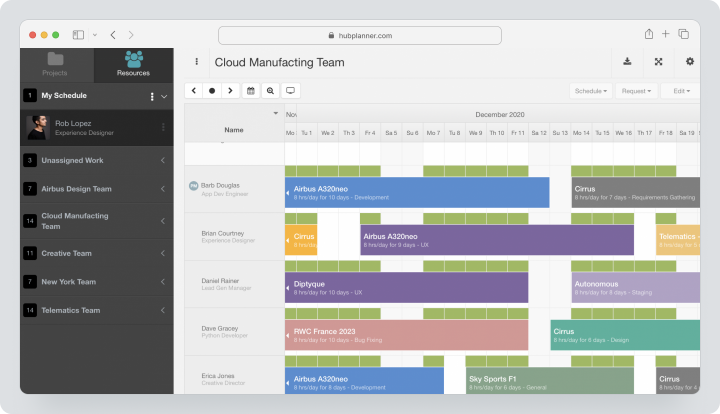Open the scheduler date picker calendar
Viewport: 720px width, 414px height.
[x=251, y=91]
